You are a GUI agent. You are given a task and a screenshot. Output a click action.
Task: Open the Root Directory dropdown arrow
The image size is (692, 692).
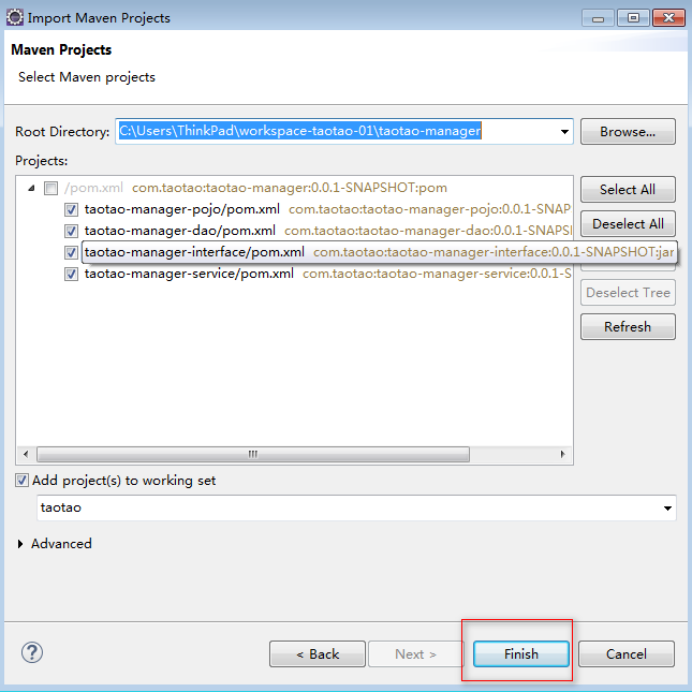564,132
